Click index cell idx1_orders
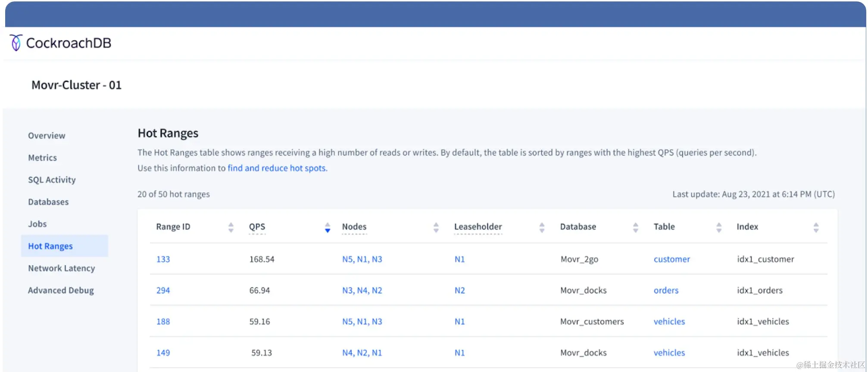This screenshot has height=372, width=868. click(x=760, y=290)
